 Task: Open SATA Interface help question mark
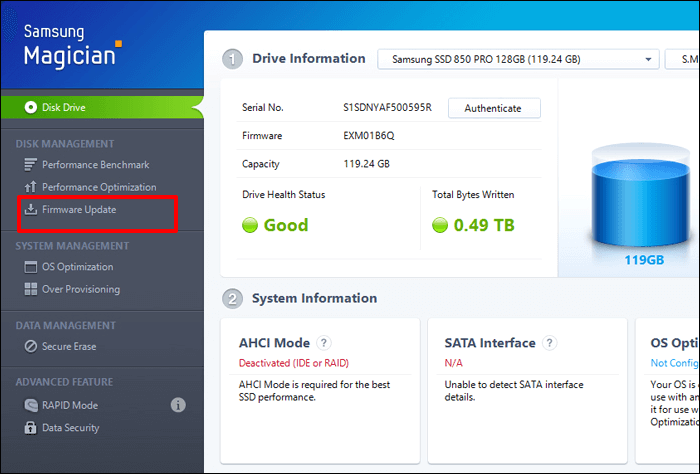549,343
